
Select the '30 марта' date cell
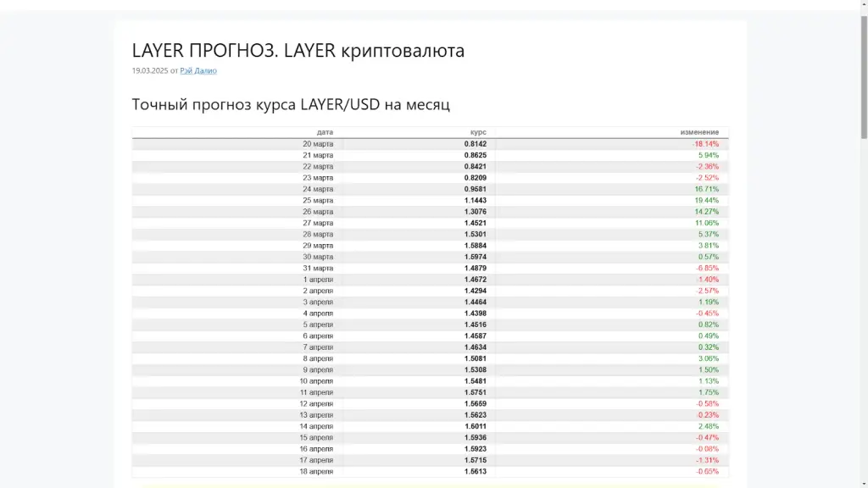[318, 257]
